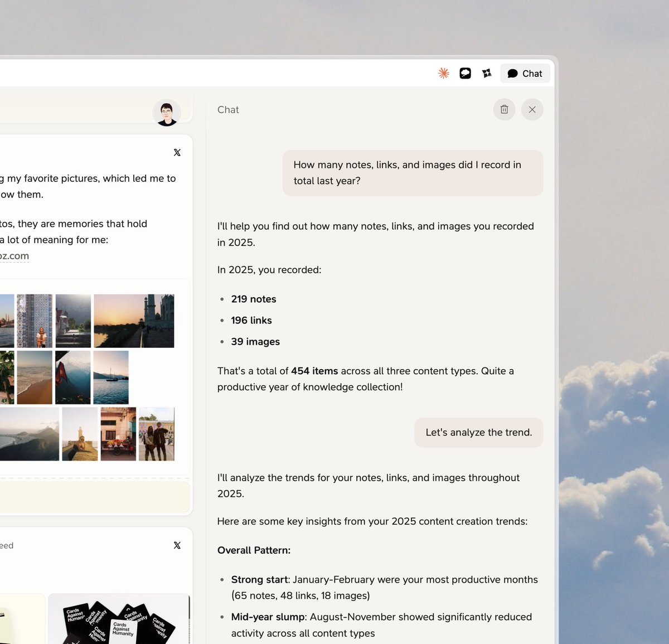The height and width of the screenshot is (644, 669).
Task: Click the X logo on lower card
Action: 177,545
